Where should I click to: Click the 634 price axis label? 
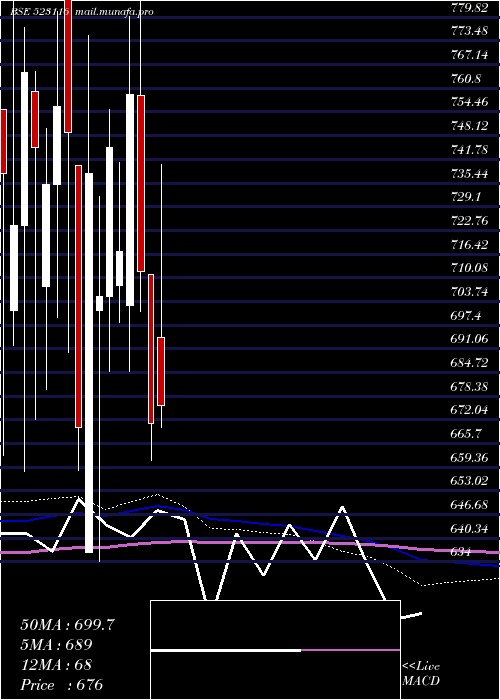[461, 553]
